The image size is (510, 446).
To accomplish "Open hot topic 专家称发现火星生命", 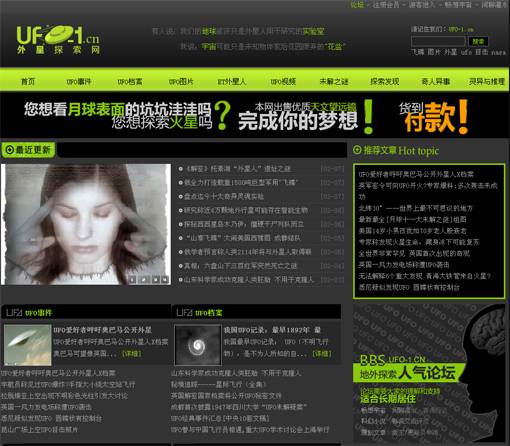I will 419,242.
